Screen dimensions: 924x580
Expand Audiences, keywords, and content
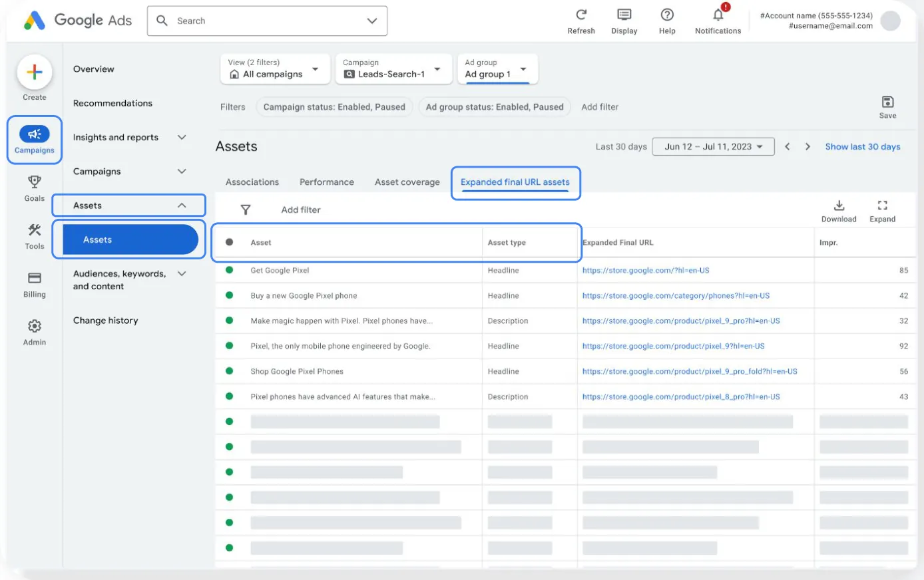[182, 273]
